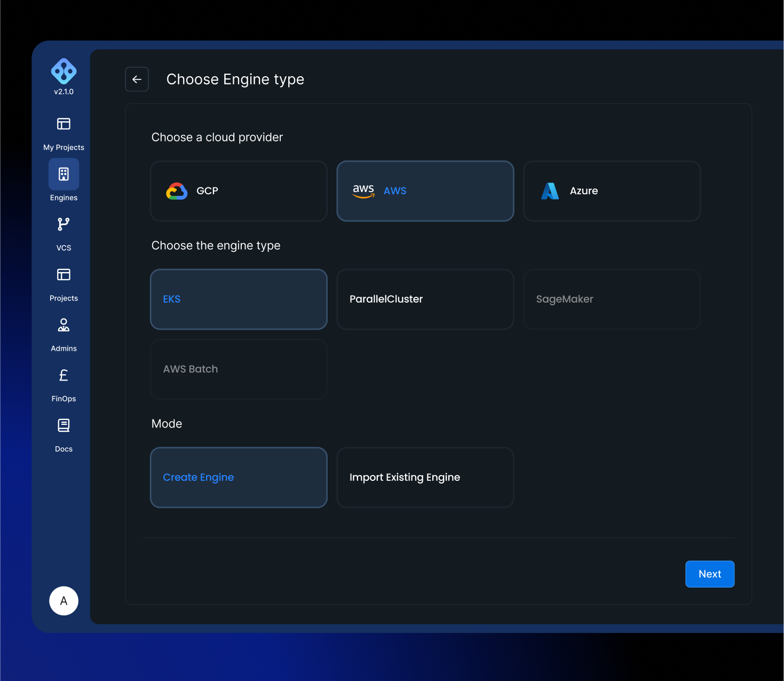Click the Engines label in sidebar

point(64,197)
